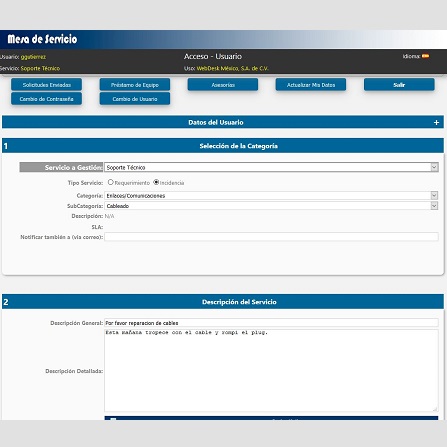This screenshot has width=447, height=447.
Task: Open Solicitudes Enviadas
Action: (x=46, y=85)
